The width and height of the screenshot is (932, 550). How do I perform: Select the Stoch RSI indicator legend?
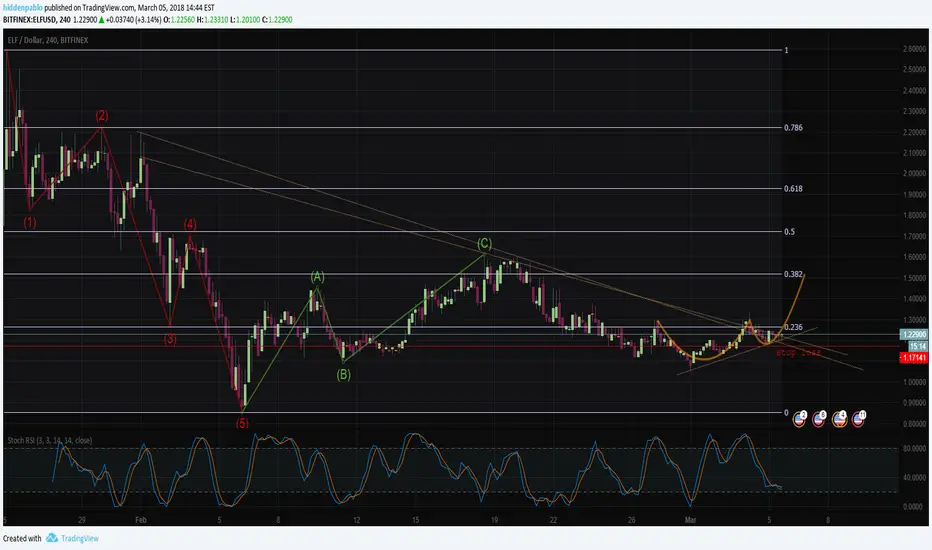point(49,441)
